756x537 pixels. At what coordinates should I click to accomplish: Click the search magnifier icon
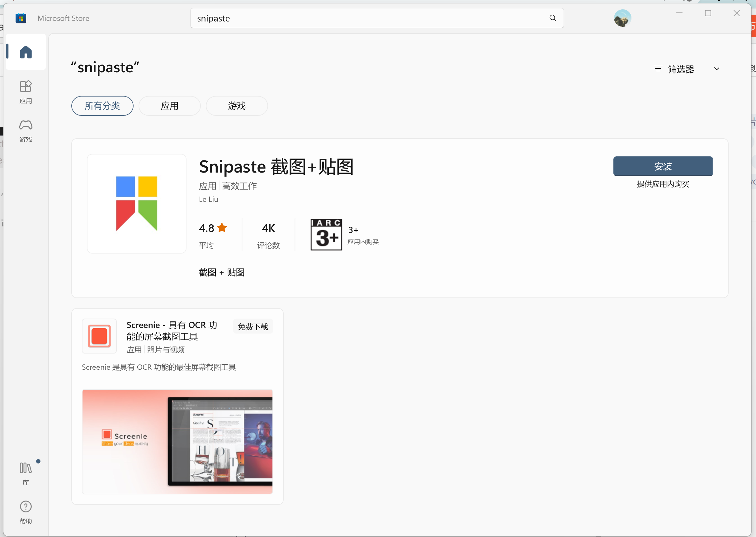click(553, 18)
